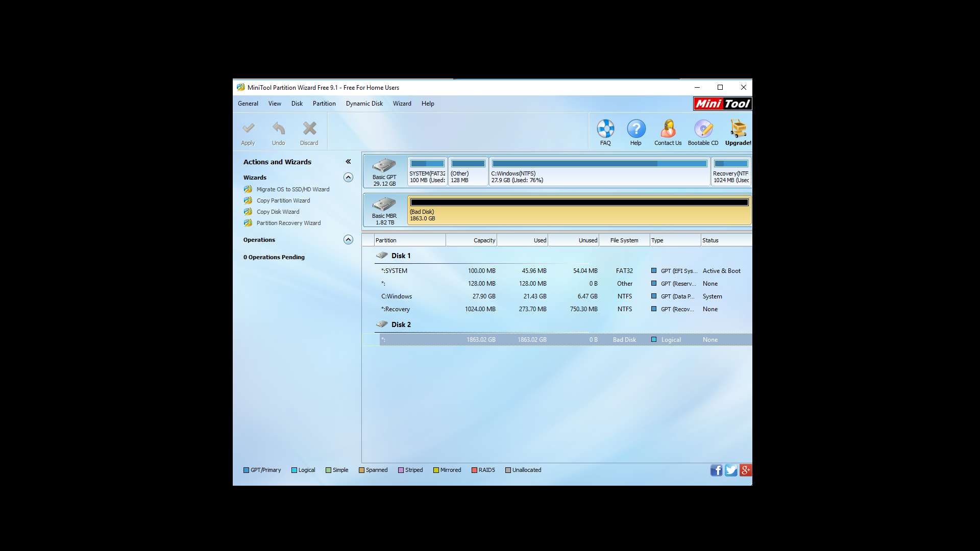Click the Copy Partition Wizard icon

[x=248, y=201]
